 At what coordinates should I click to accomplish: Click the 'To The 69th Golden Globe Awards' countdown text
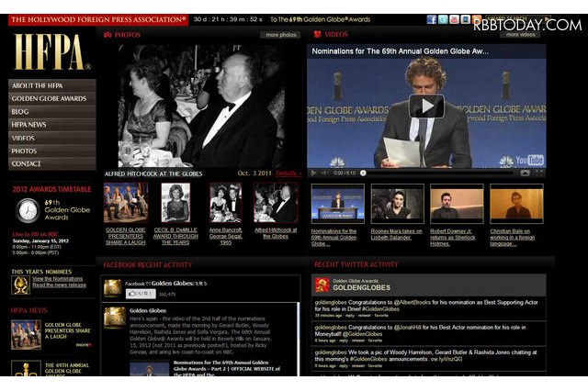[321, 19]
